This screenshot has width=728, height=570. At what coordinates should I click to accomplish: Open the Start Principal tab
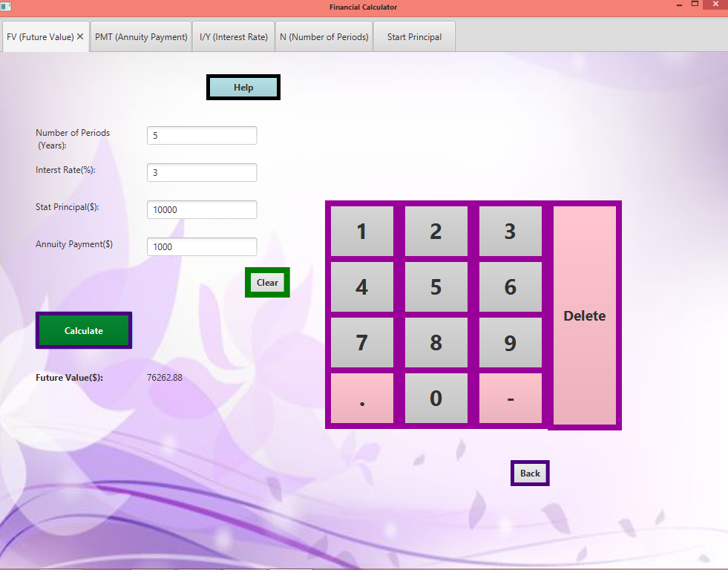tap(414, 36)
